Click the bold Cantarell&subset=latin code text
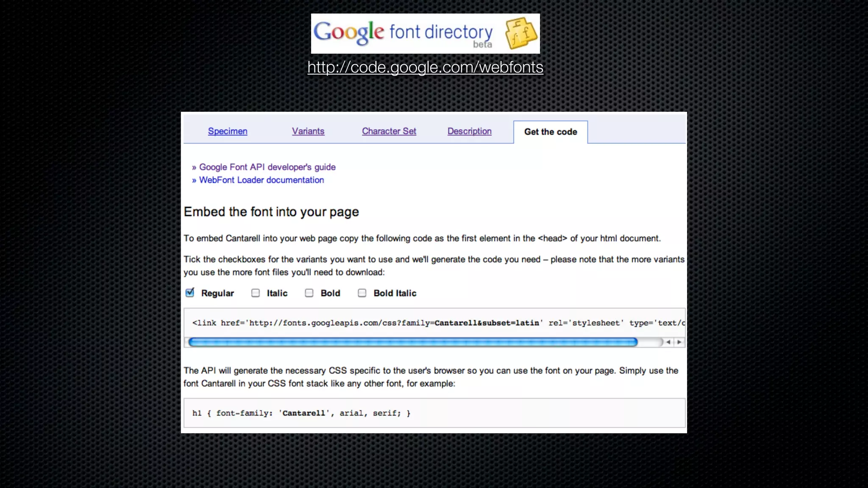Screen dimensions: 868x488 [487, 323]
